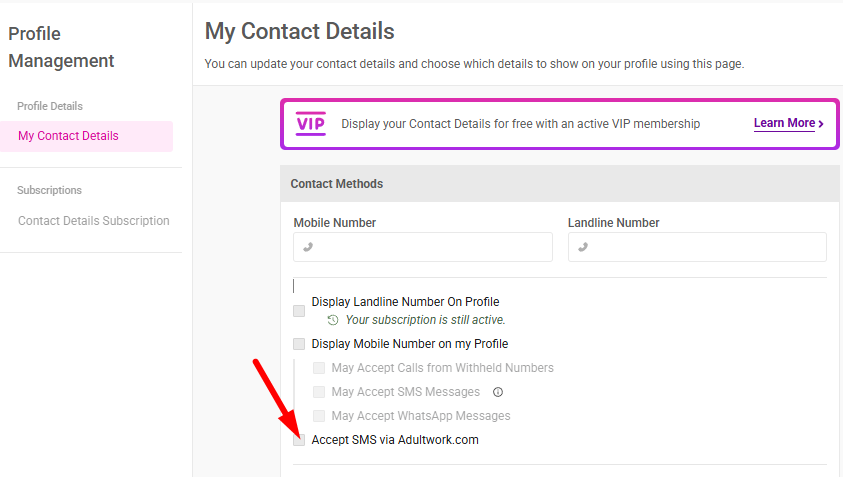The height and width of the screenshot is (477, 843).
Task: Check the May Accept SMS Messages box
Action: coord(319,392)
